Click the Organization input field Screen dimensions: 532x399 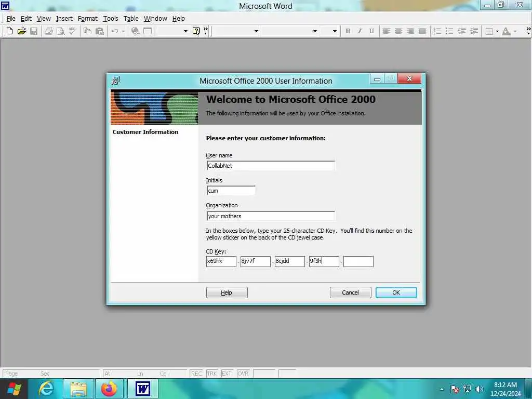tap(271, 216)
